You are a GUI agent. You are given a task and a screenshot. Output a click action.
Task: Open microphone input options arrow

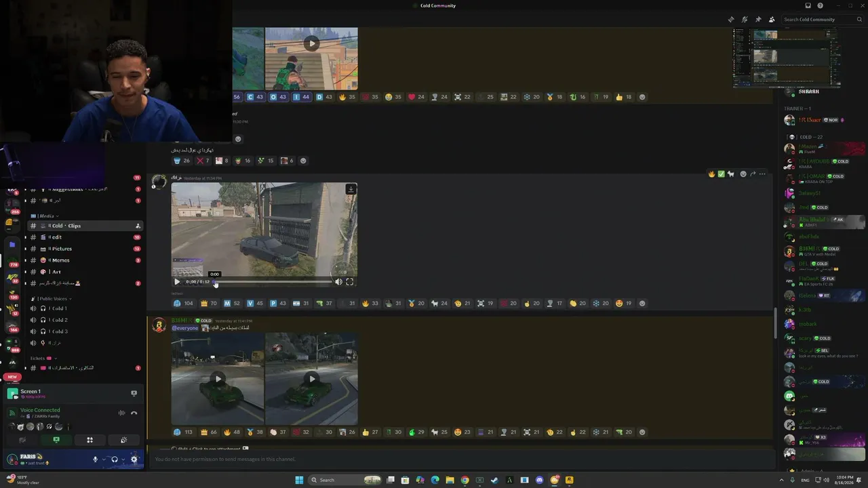coord(104,460)
